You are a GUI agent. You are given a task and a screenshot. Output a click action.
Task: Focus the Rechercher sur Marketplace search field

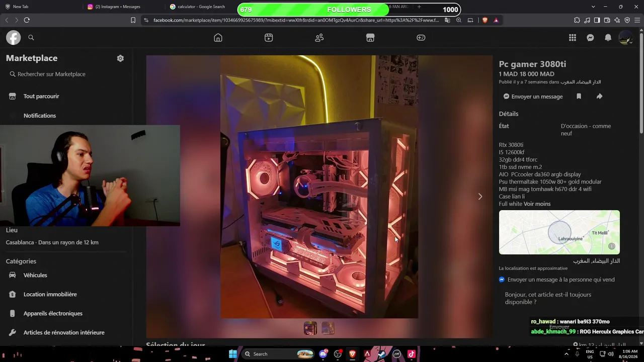[66, 74]
